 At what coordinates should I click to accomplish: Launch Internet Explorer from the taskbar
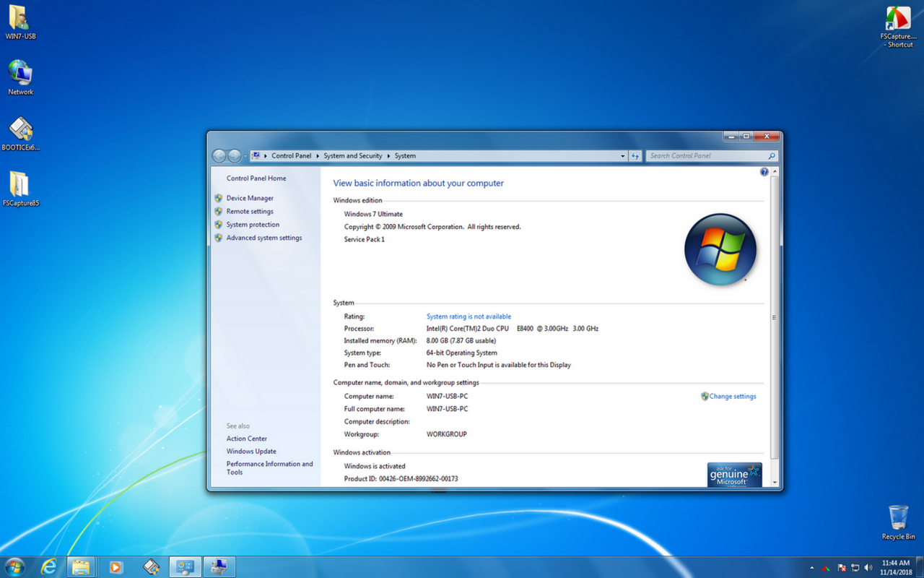click(x=49, y=567)
